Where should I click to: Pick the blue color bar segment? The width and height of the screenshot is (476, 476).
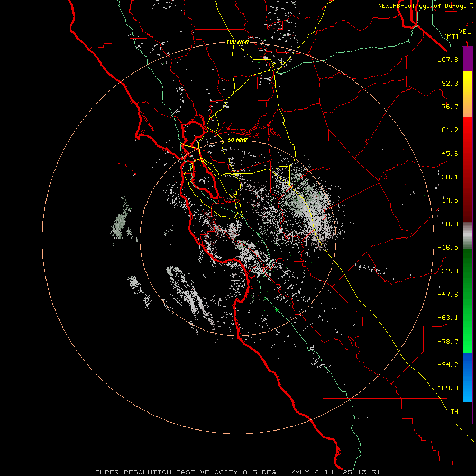(467, 377)
